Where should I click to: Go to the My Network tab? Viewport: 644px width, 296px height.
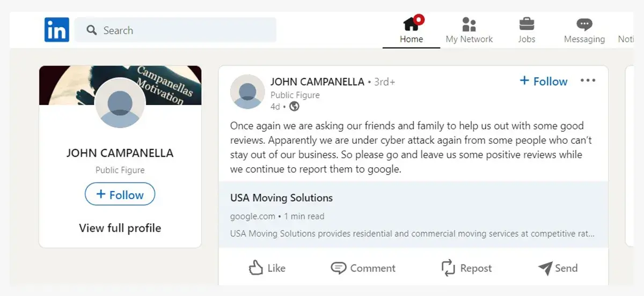pyautogui.click(x=469, y=31)
